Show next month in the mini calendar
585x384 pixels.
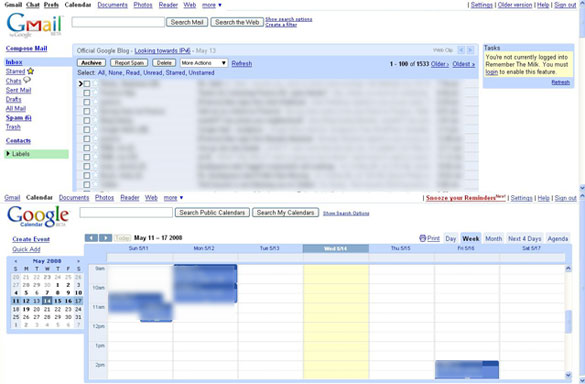coord(78,261)
